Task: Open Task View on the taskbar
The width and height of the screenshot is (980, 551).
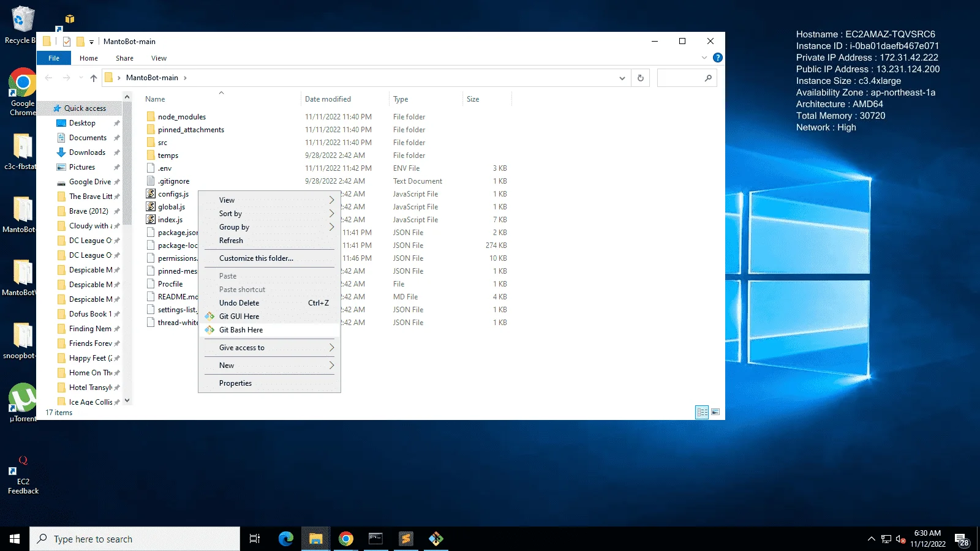Action: click(x=255, y=539)
